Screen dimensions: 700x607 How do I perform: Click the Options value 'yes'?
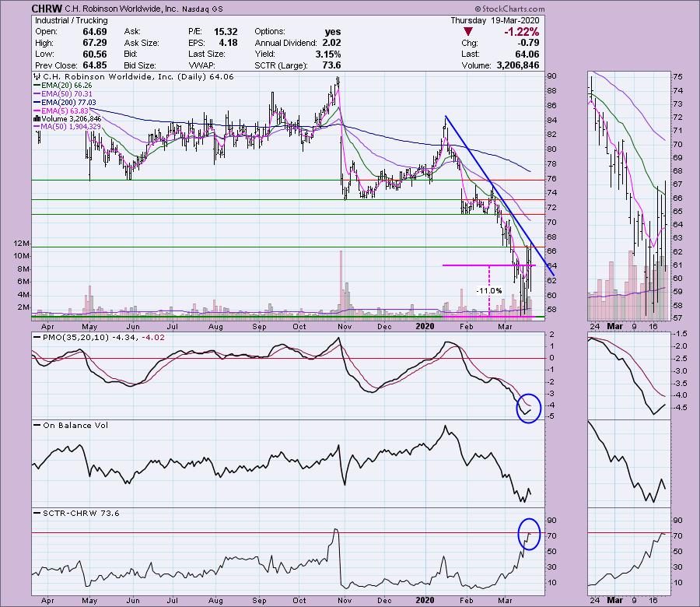333,32
